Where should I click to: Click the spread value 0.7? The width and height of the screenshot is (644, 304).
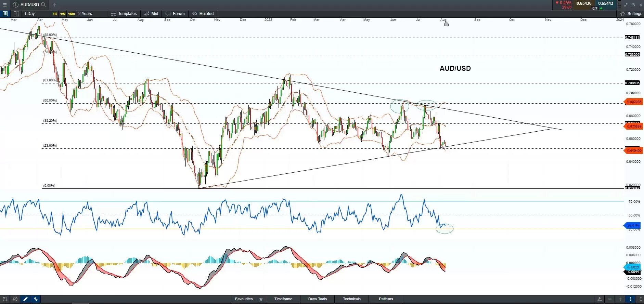595,8
